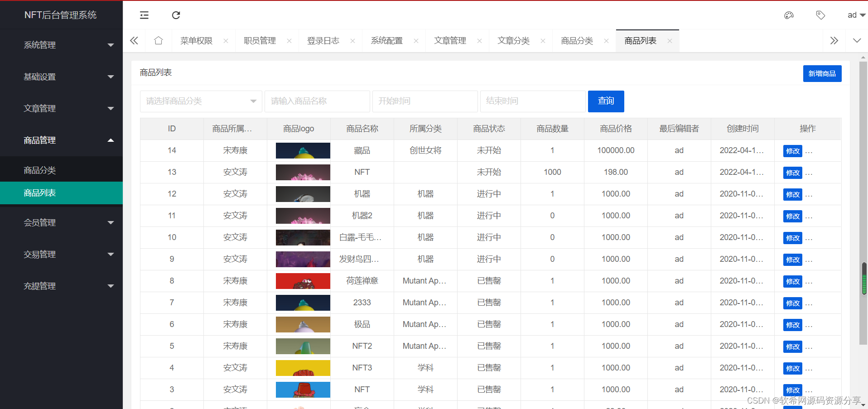Click the 新增商品 button
This screenshot has width=868, height=409.
click(822, 74)
